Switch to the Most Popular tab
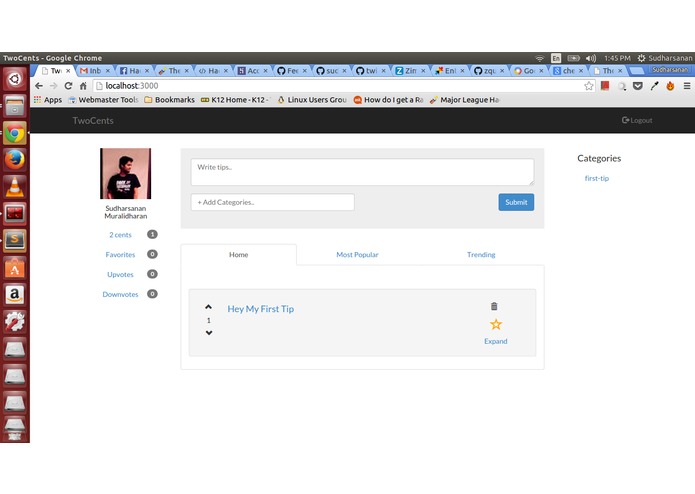695x494 pixels. pos(357,255)
